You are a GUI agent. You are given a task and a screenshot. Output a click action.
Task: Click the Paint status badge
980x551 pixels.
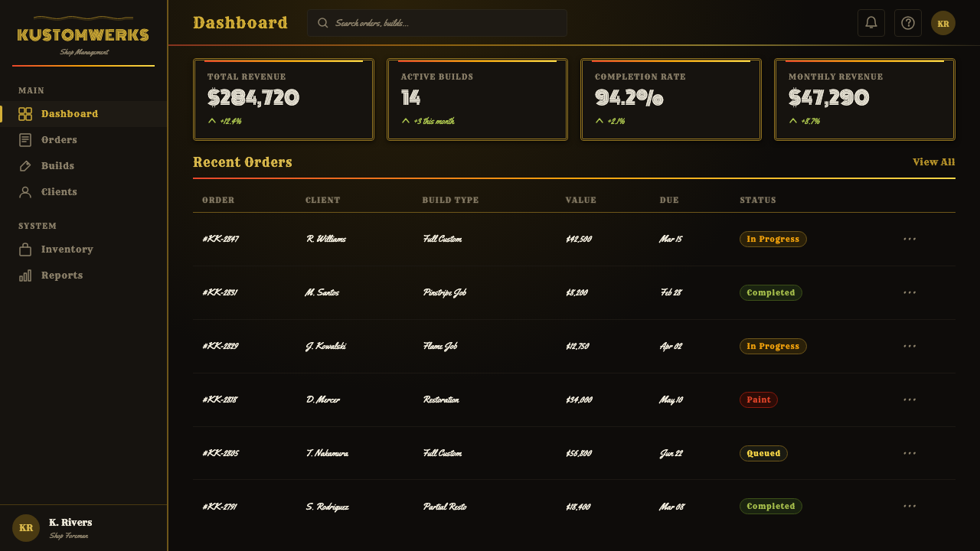tap(759, 399)
